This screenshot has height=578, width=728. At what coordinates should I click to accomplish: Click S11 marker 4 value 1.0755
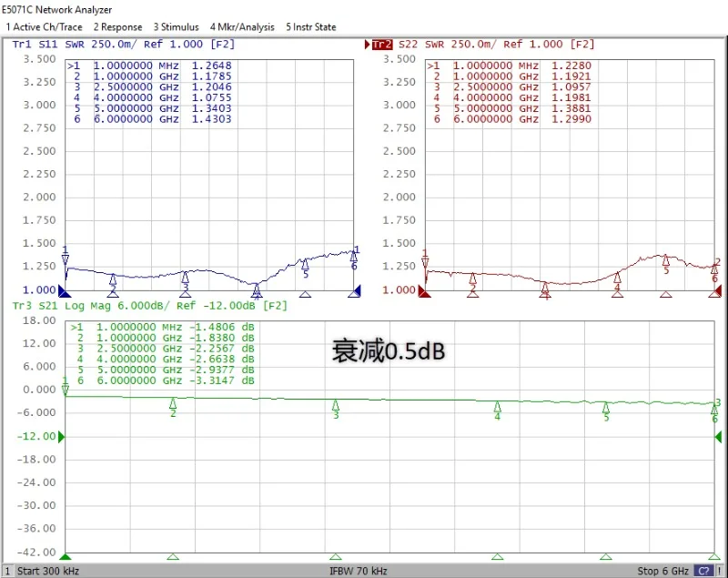(x=212, y=97)
